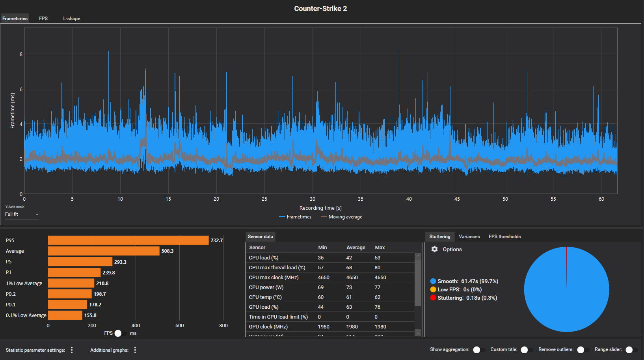Viewport: 644px width, 360px height.
Task: Select the Variances tab
Action: 469,237
